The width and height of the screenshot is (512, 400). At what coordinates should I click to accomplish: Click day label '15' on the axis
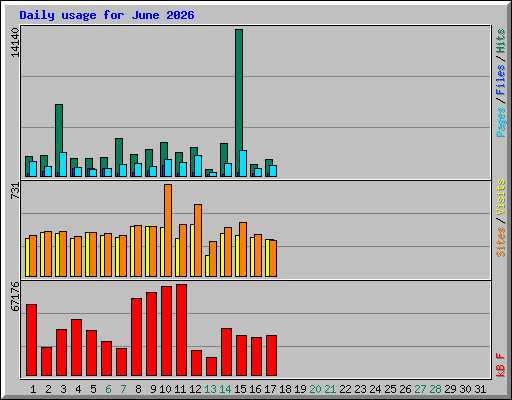(240, 389)
